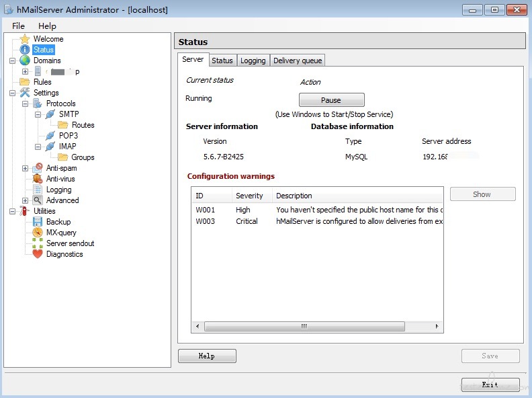Switch to the Status tab
Image resolution: width=532 pixels, height=398 pixels.
[222, 61]
